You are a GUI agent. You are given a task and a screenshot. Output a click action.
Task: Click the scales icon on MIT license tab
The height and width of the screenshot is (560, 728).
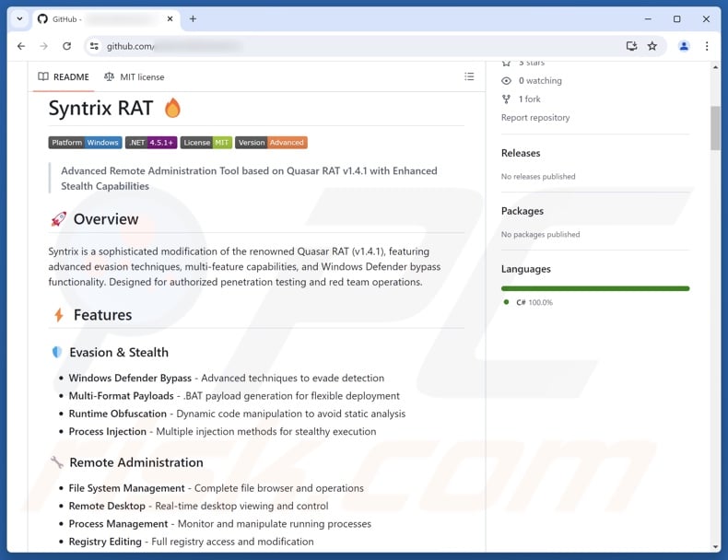click(x=109, y=76)
